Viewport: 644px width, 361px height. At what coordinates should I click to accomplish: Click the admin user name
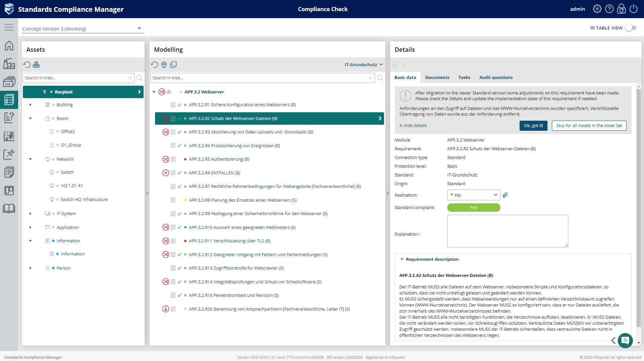[x=577, y=9]
